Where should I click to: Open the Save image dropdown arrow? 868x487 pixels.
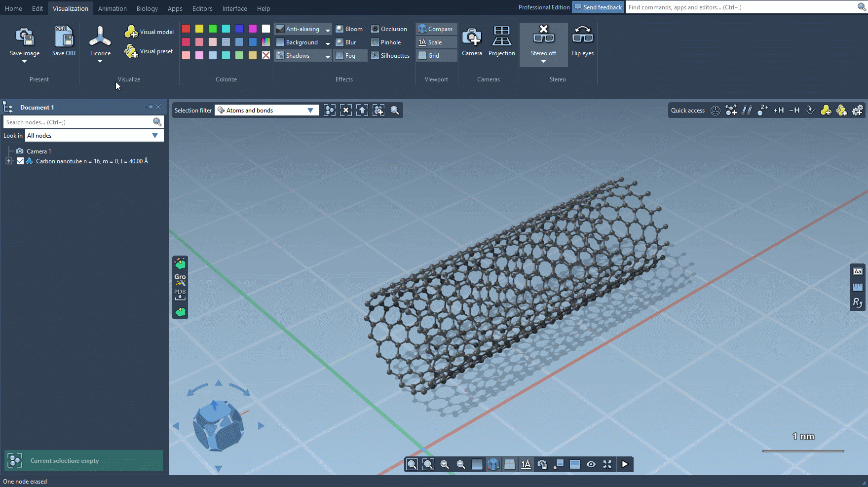(x=24, y=62)
